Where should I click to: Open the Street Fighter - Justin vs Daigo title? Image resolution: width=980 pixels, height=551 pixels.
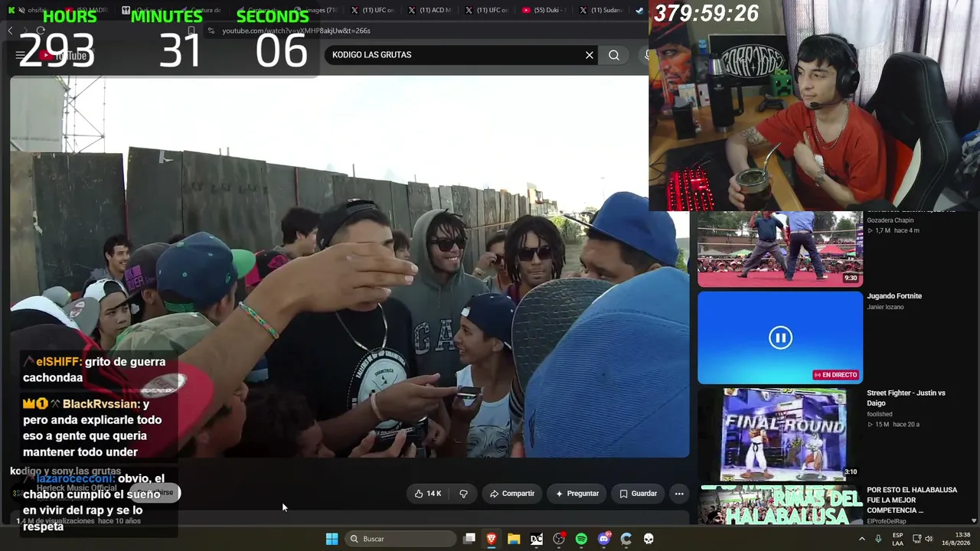coord(906,398)
